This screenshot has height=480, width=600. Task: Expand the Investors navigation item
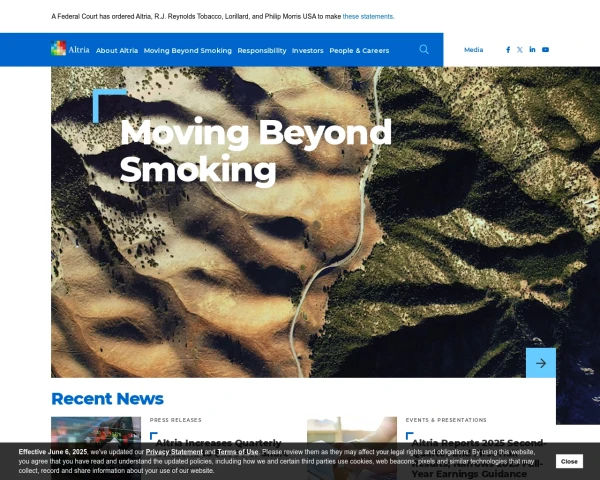tap(307, 50)
